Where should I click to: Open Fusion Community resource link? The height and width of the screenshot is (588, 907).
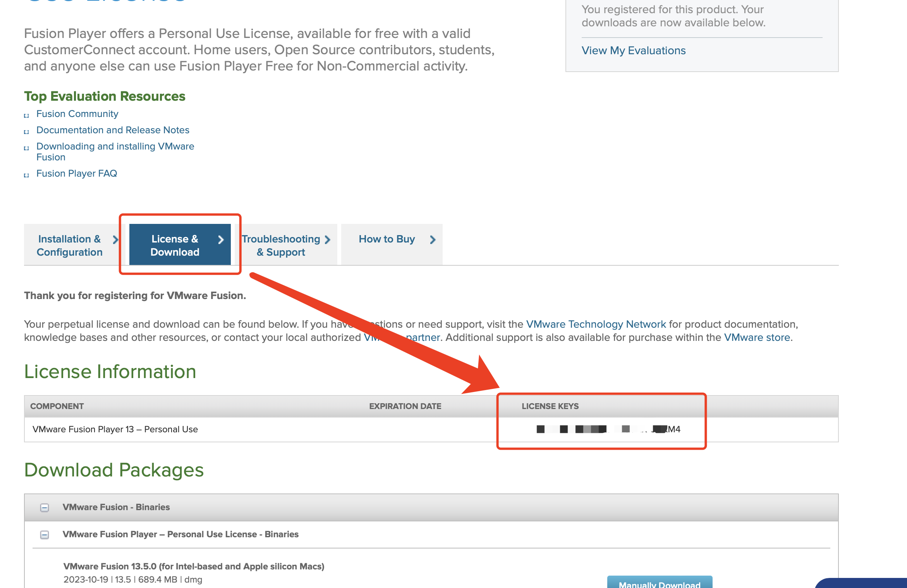[77, 113]
